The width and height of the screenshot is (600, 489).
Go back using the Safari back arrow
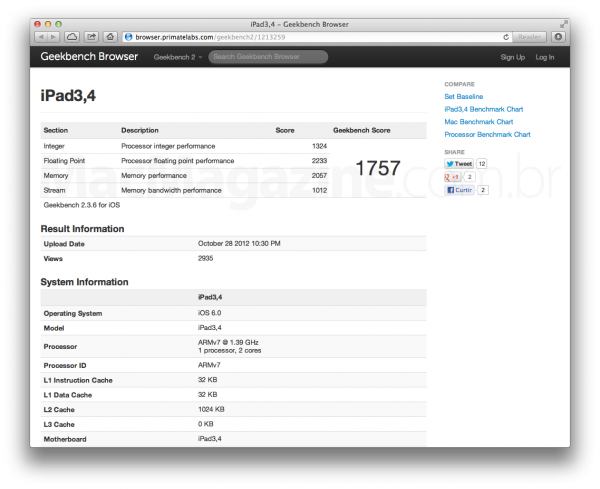[41, 37]
